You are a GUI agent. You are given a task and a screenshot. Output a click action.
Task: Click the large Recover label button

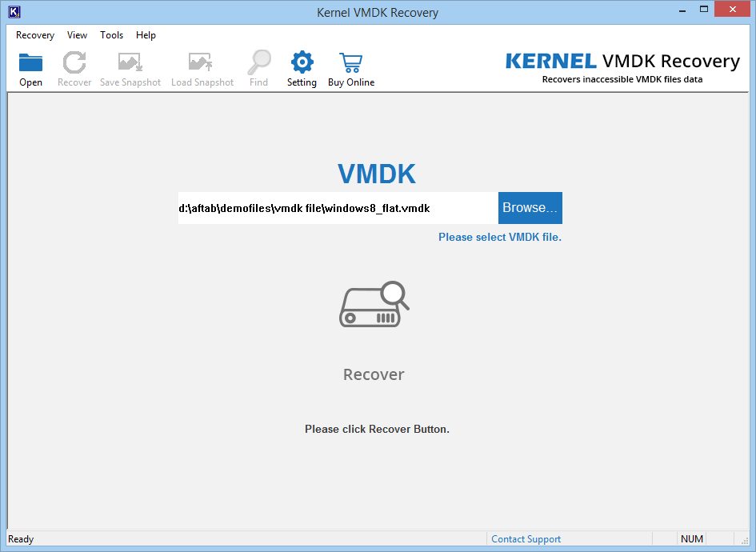(x=374, y=374)
